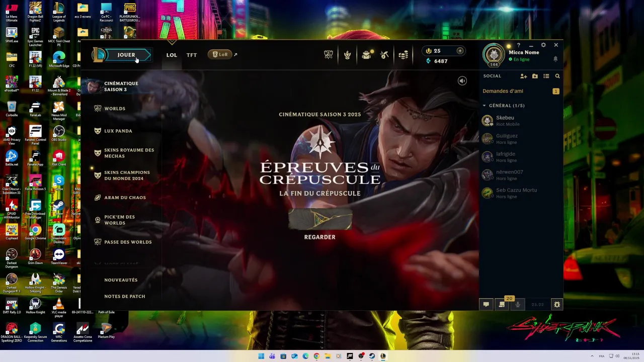Viewport: 644px width, 362px height.
Task: Open File Explorer from taskbar
Action: pyautogui.click(x=328, y=356)
